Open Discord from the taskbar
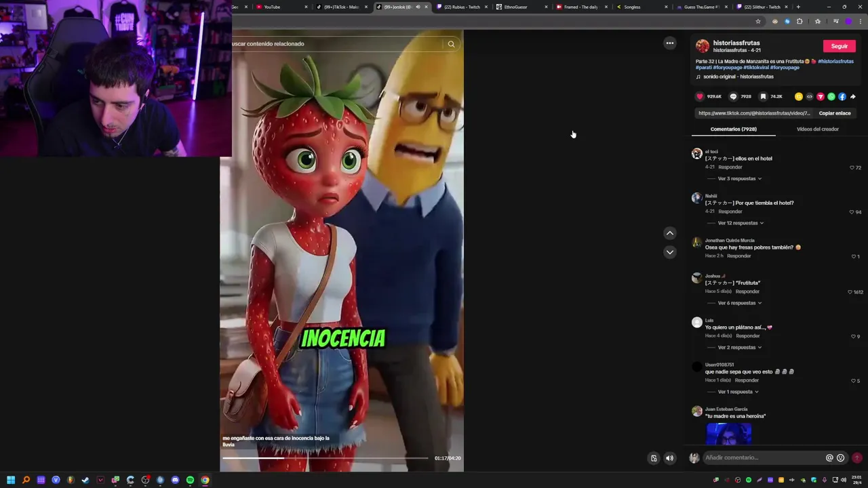The height and width of the screenshot is (488, 868). (x=175, y=480)
